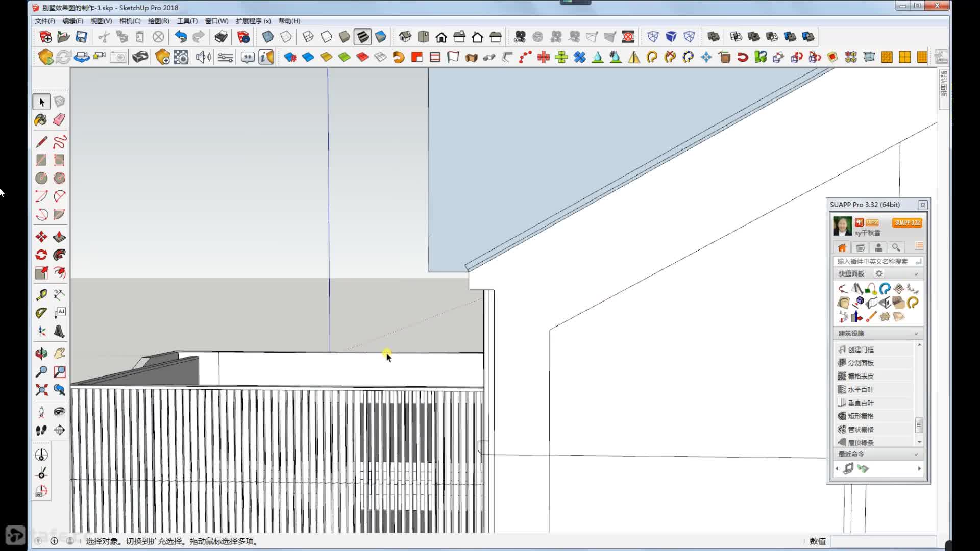
Task: Enable Monochrome face style
Action: tap(381, 37)
